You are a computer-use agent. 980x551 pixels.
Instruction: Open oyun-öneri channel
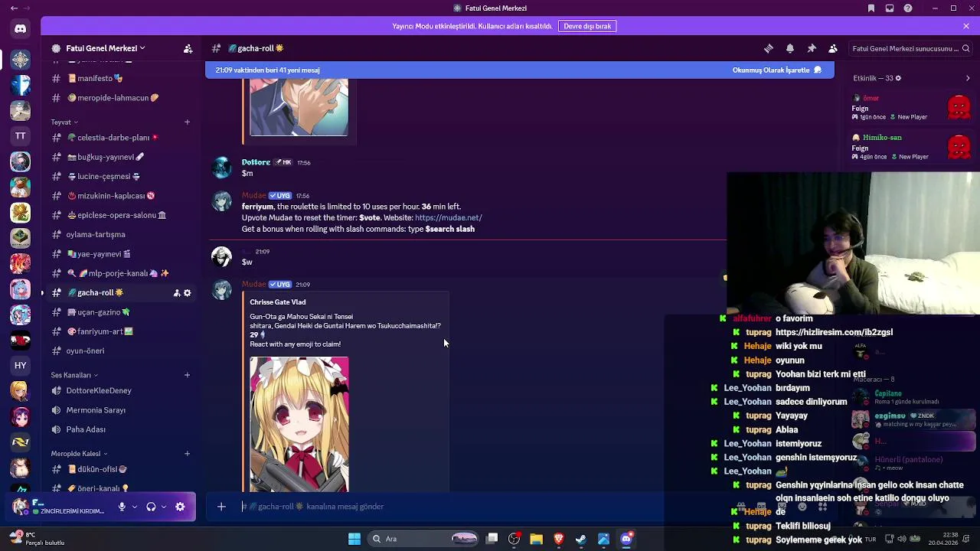point(121,351)
